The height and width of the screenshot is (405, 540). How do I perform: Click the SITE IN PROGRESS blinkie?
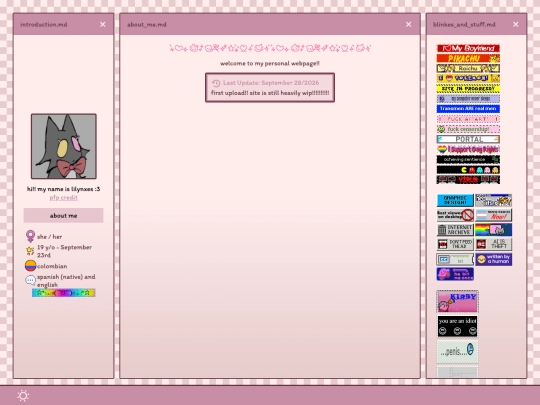[x=468, y=89]
